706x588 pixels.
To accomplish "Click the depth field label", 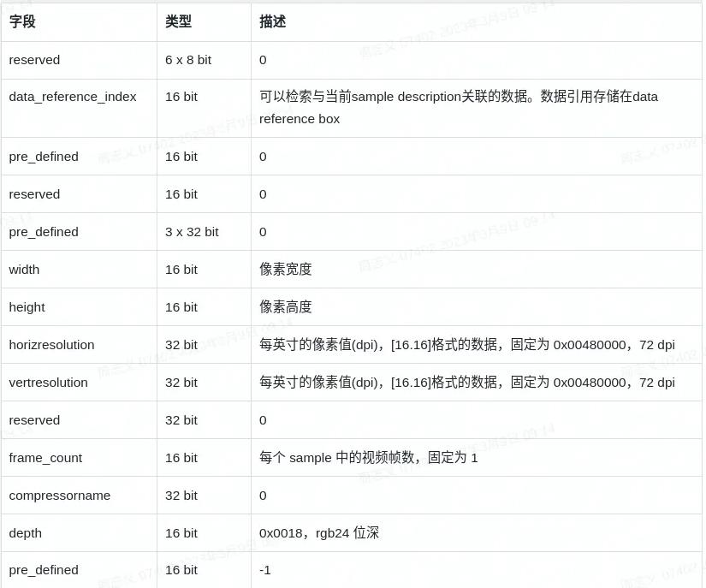I will click(24, 532).
